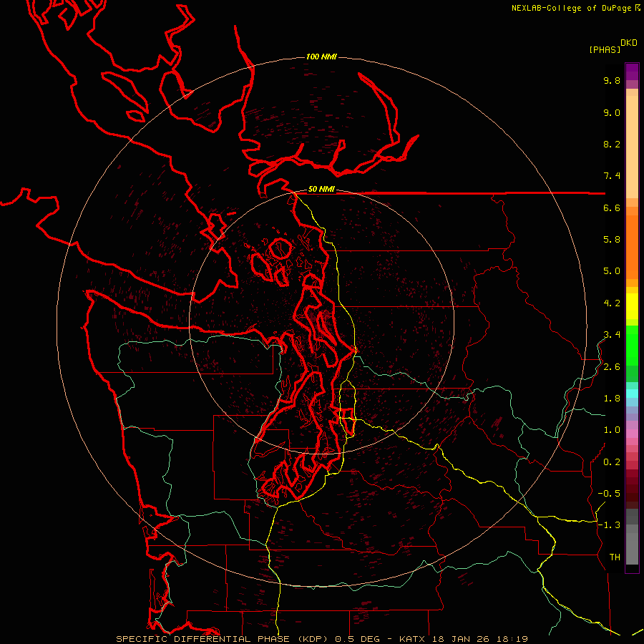Click the bright green colorbar segment
This screenshot has width=644, height=644.
point(632,345)
